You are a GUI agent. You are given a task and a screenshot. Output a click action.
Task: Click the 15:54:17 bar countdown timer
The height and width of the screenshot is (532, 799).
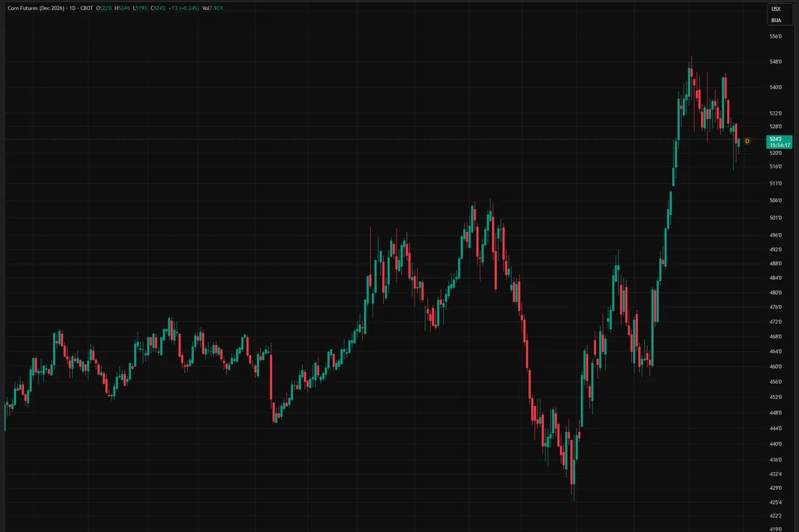pos(780,145)
